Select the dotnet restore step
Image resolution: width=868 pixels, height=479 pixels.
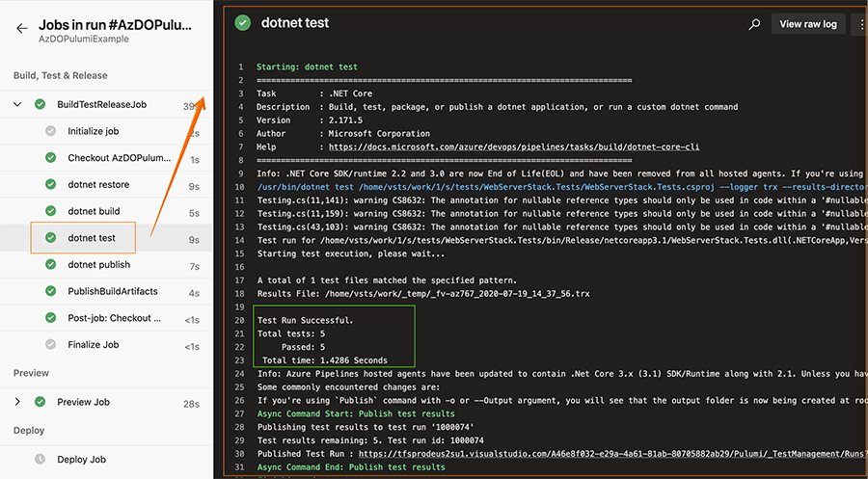[97, 185]
